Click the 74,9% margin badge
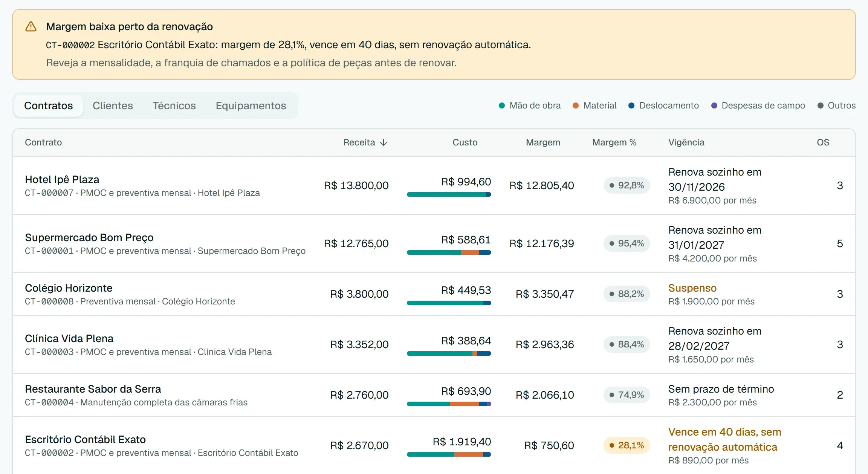Image resolution: width=868 pixels, height=474 pixels. [x=627, y=395]
